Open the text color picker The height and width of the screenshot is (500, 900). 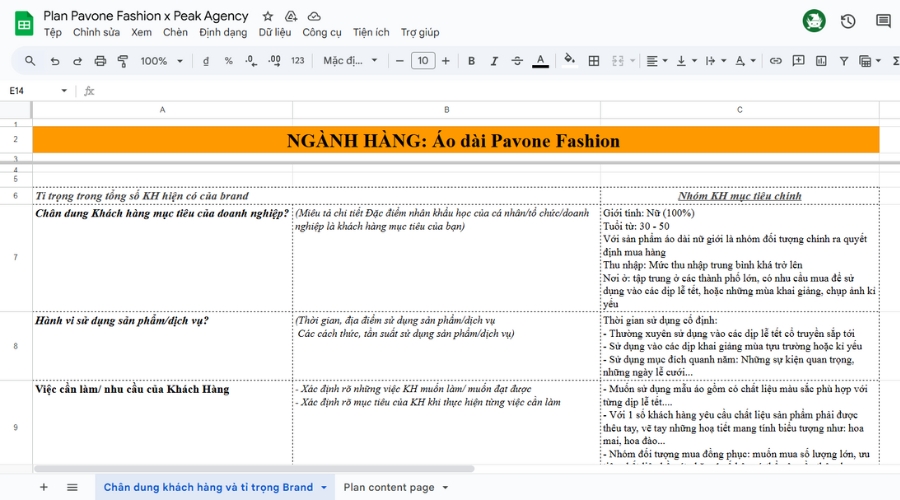540,61
